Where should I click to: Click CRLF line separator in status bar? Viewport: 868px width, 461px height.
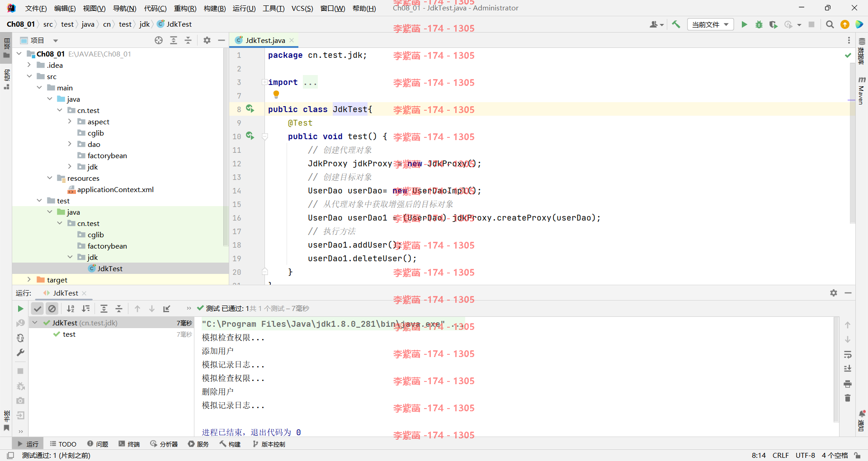(x=780, y=455)
